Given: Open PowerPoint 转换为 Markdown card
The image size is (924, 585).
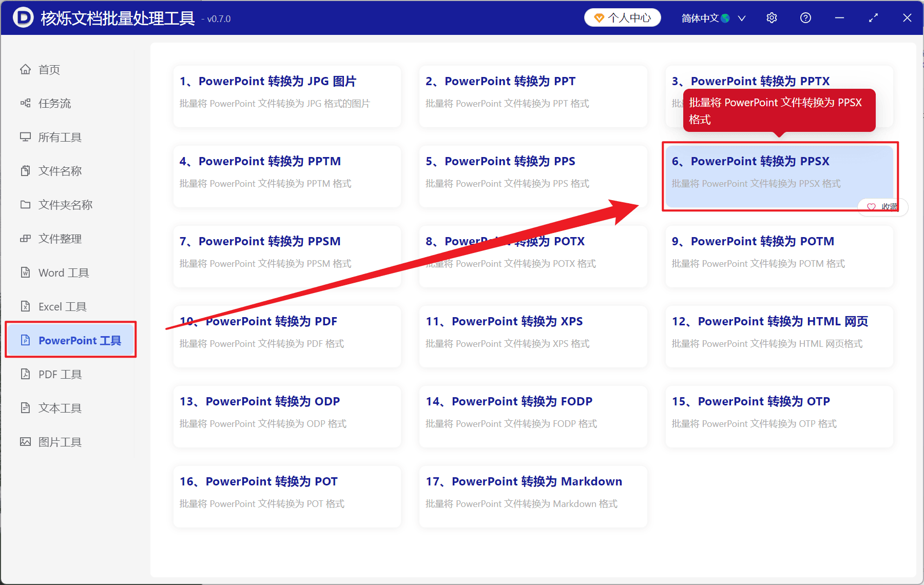Looking at the screenshot, I should click(533, 496).
